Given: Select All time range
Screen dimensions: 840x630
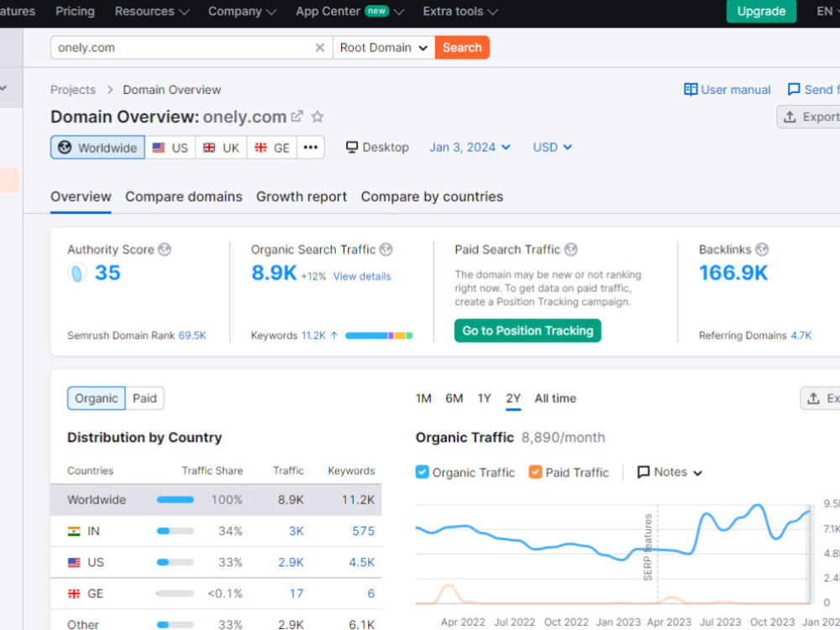Looking at the screenshot, I should coord(555,398).
